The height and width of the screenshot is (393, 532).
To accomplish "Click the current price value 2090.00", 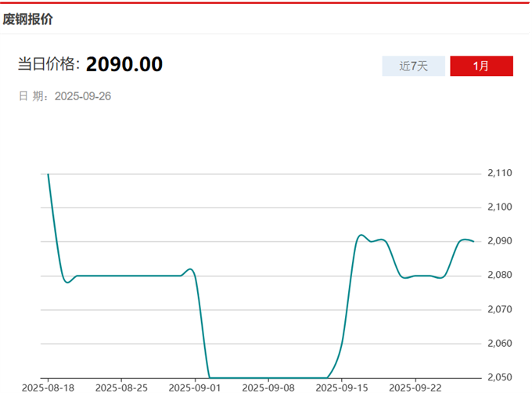I will point(124,64).
